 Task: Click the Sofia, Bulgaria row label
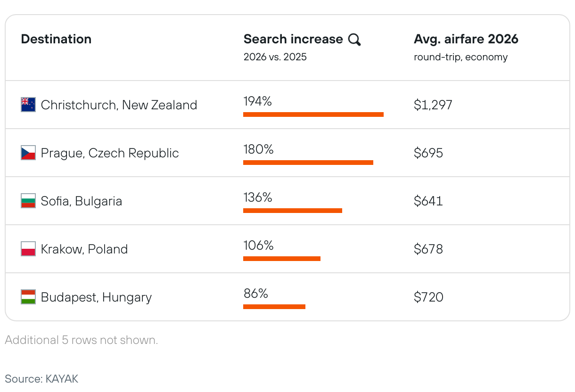click(x=81, y=201)
